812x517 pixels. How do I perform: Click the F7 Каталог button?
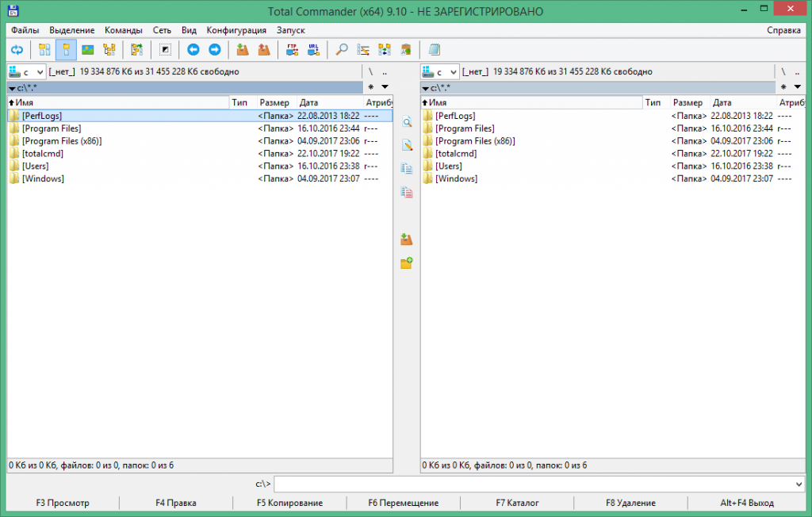[x=517, y=503]
